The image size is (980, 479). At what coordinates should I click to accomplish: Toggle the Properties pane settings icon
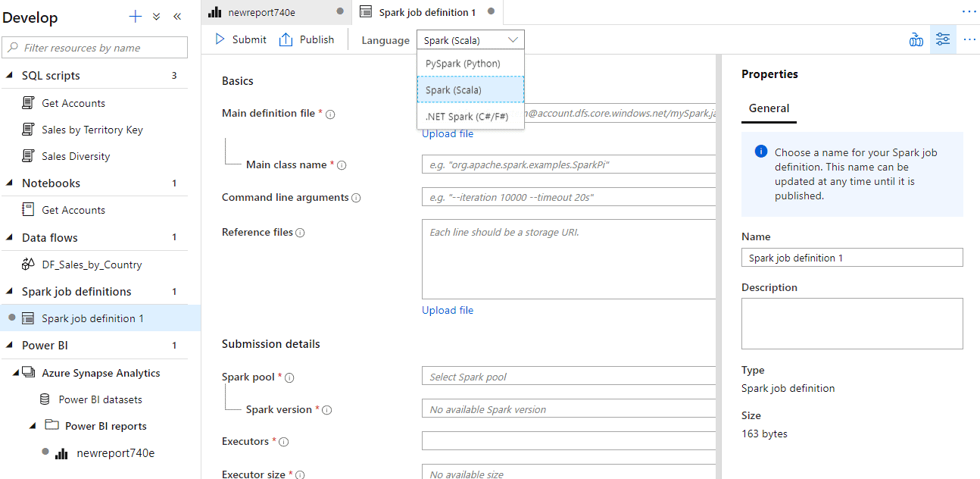pos(943,39)
